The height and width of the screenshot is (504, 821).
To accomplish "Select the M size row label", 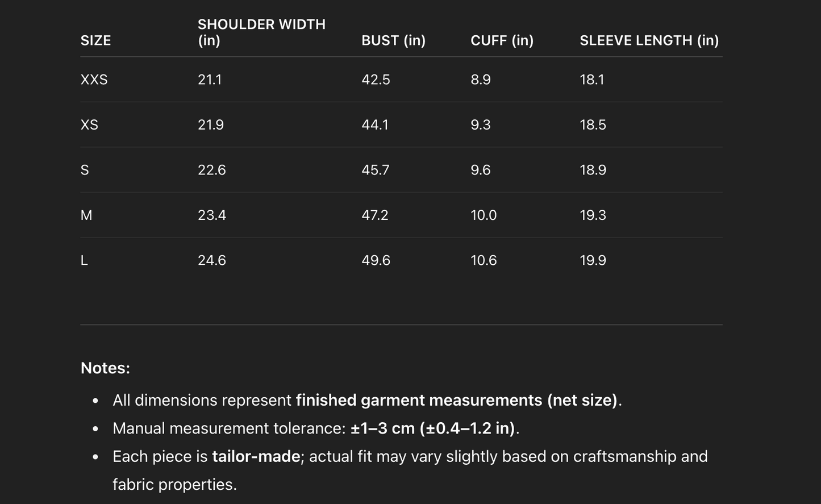I will click(86, 215).
